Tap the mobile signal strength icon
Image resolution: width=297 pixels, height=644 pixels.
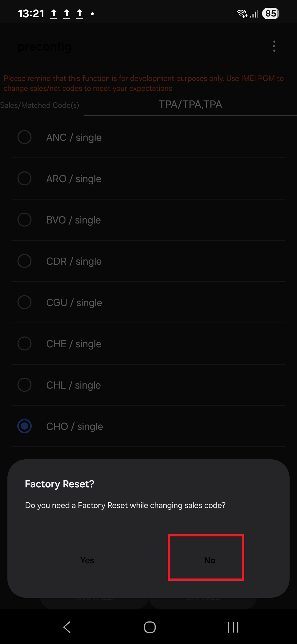click(x=254, y=14)
